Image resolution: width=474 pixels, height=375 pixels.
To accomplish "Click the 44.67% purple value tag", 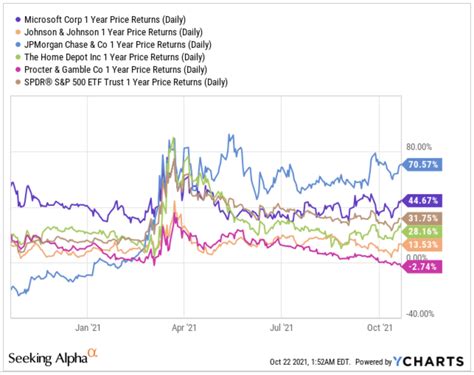I will [x=422, y=200].
